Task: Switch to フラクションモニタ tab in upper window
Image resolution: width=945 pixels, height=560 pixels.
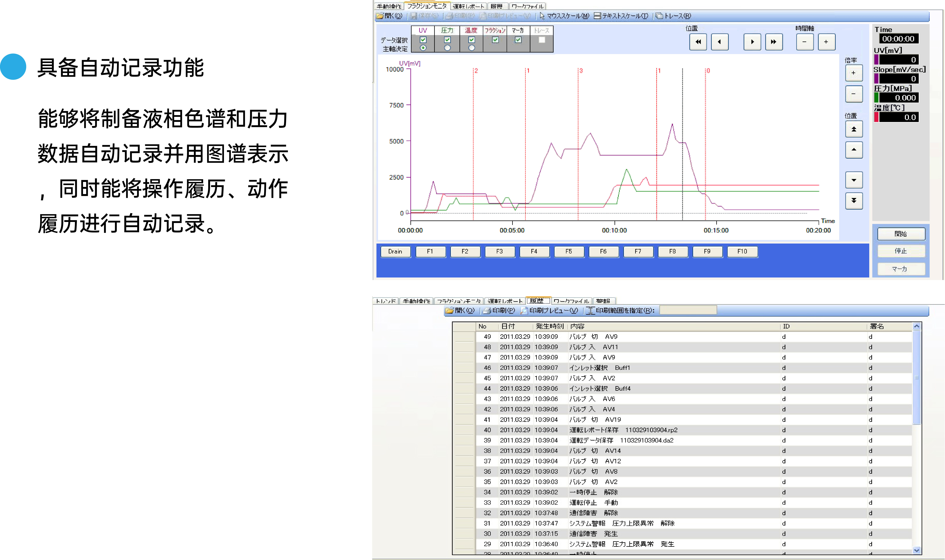Action: [x=427, y=6]
